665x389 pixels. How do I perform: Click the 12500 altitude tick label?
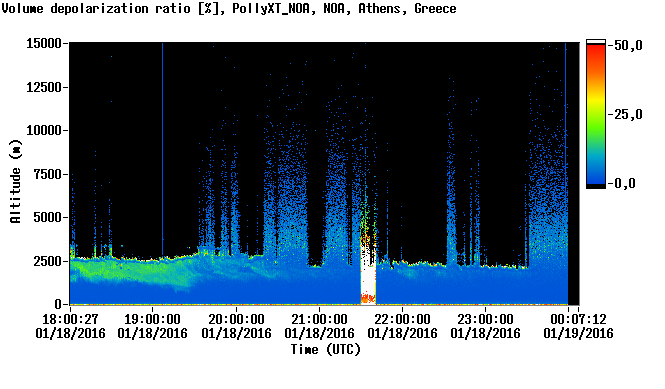click(x=44, y=87)
